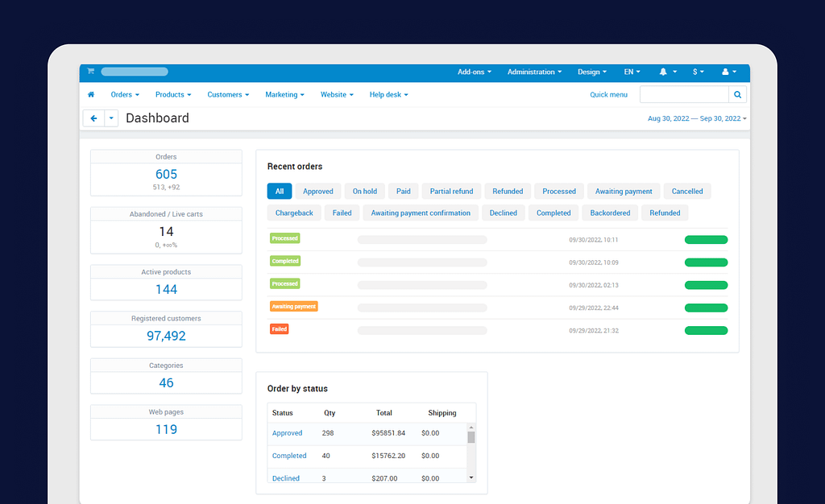Click the search magnifier button
This screenshot has width=825, height=504.
[x=737, y=95]
